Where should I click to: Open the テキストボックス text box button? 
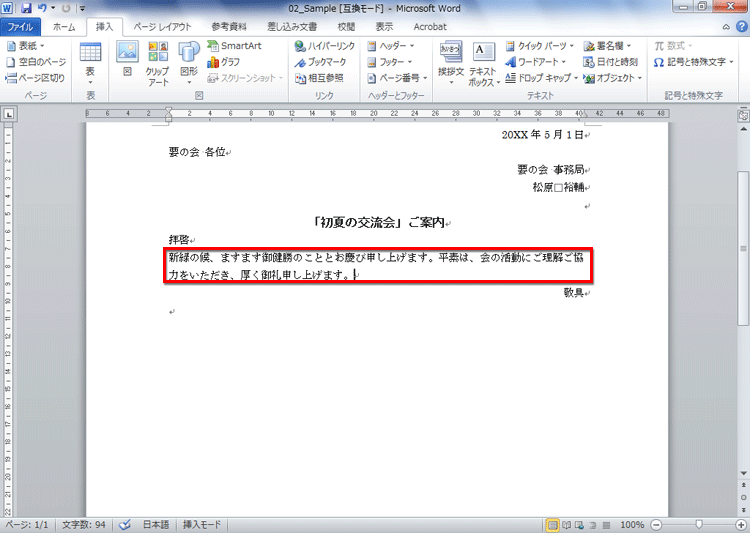tap(484, 64)
